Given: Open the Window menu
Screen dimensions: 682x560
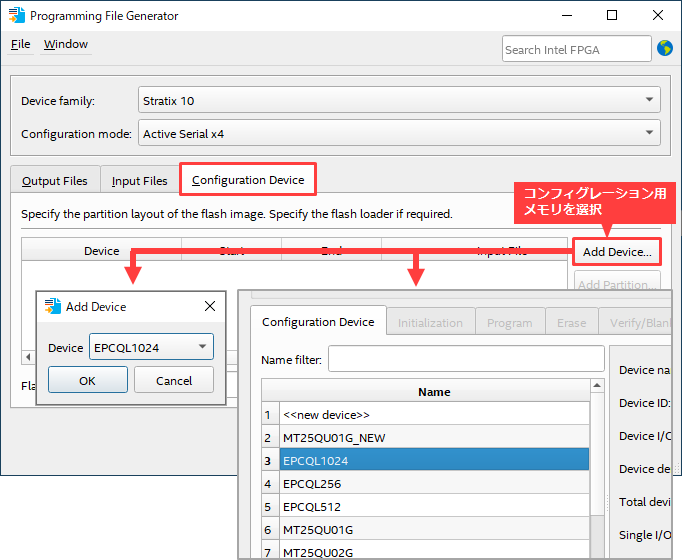Looking at the screenshot, I should (x=66, y=44).
